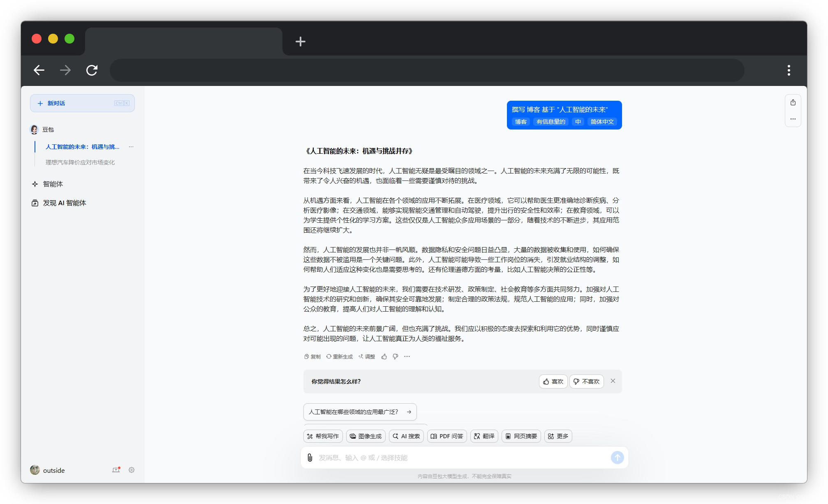Select 喜欢 in the feedback bar

tap(553, 381)
